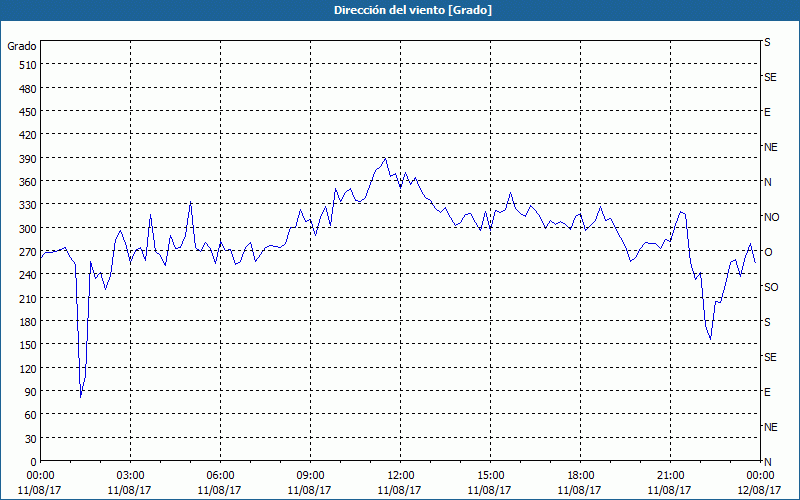Screen dimensions: 800x500
Task: Select the 'Grado' y-axis unit label
Action: pos(22,46)
